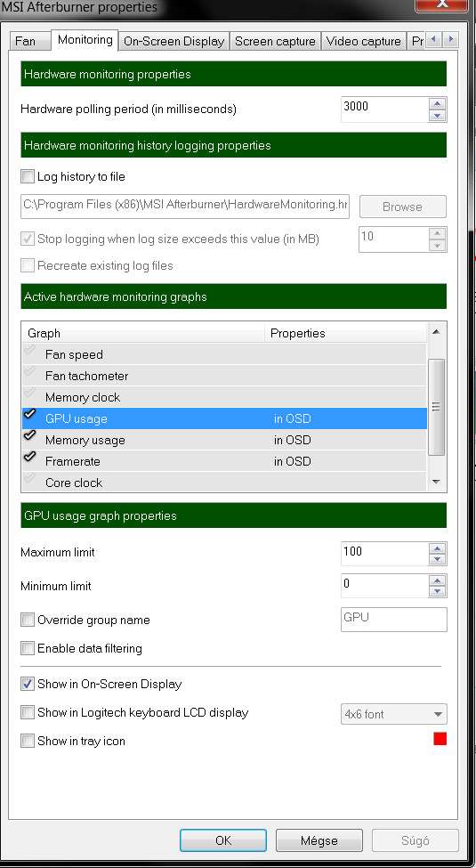Click the Maximum limit value field
Image resolution: width=476 pixels, height=868 pixels.
tap(384, 553)
